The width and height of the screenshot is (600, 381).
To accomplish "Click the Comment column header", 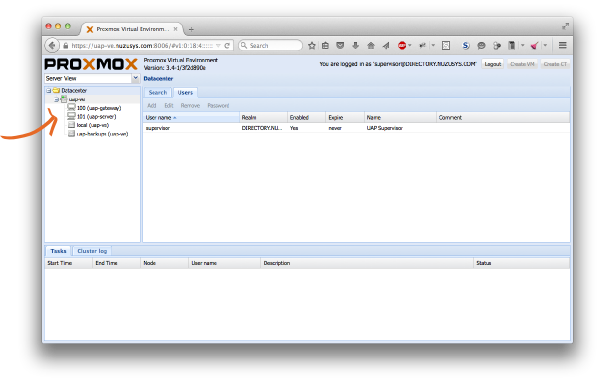I will click(x=503, y=117).
